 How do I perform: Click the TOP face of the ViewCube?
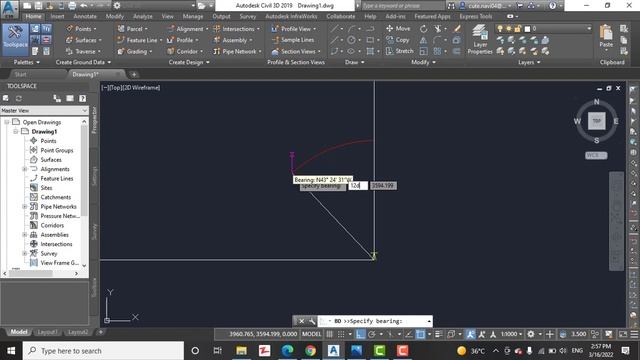point(596,121)
